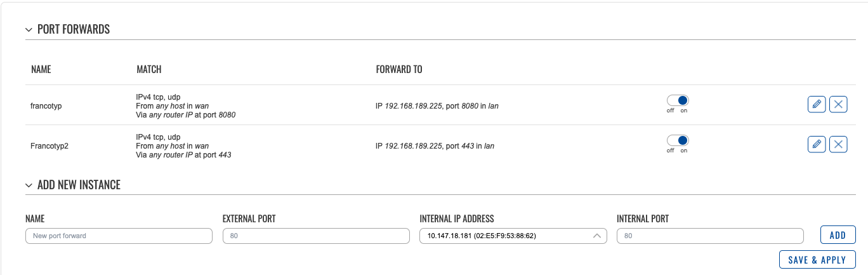Collapse the Add New Instance section
The width and height of the screenshot is (868, 275).
tap(29, 185)
